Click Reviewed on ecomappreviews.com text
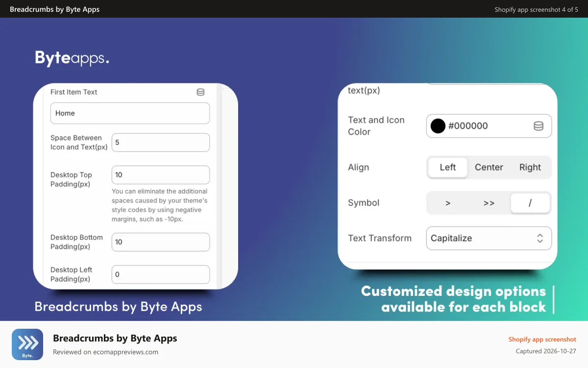This screenshot has width=588, height=368. coord(106,352)
